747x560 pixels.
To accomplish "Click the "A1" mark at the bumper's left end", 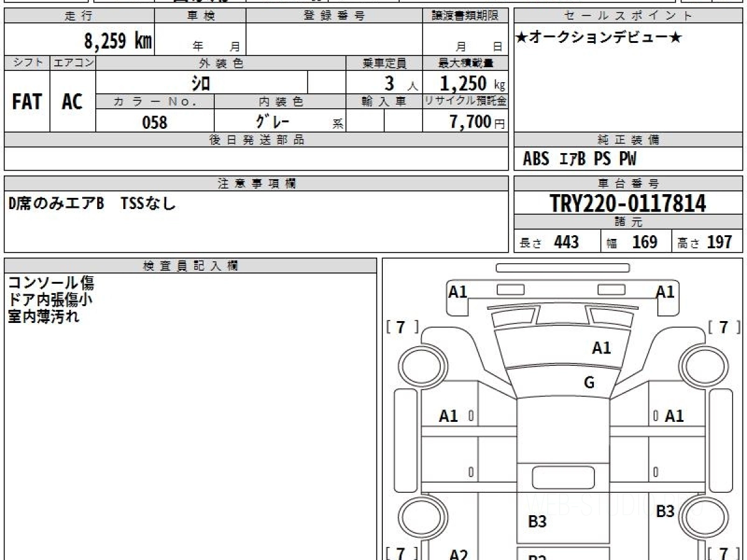I will point(458,291).
